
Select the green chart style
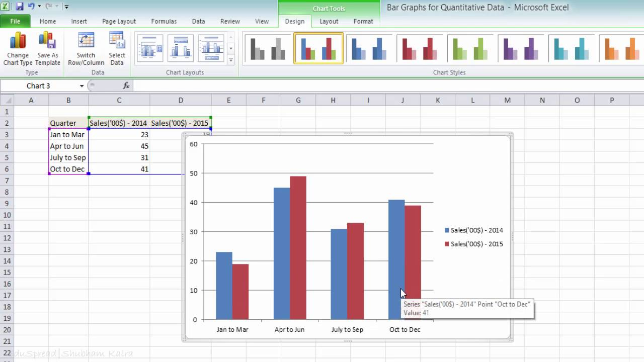click(470, 48)
